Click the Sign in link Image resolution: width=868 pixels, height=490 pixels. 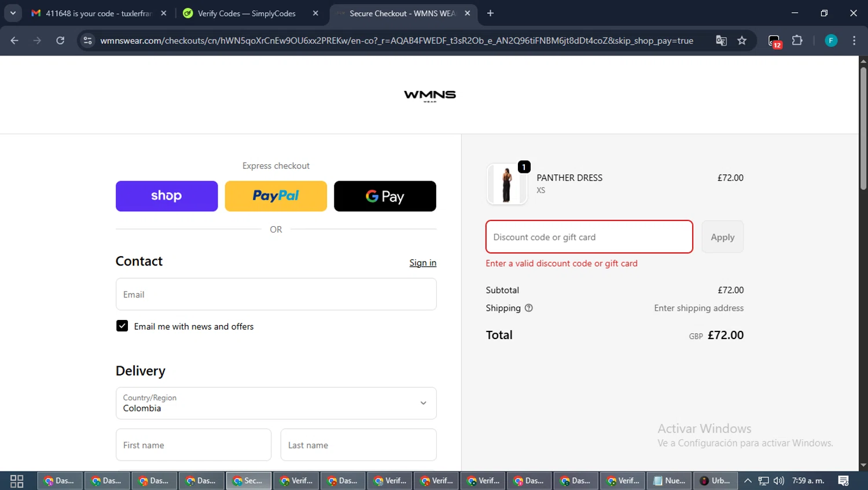423,263
